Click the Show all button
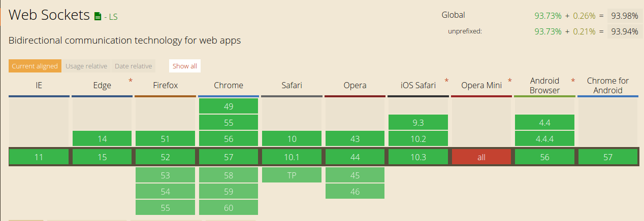This screenshot has height=221, width=644. click(185, 66)
